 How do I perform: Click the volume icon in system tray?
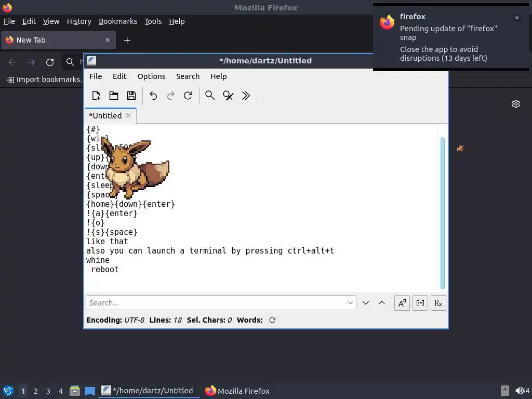tap(520, 391)
